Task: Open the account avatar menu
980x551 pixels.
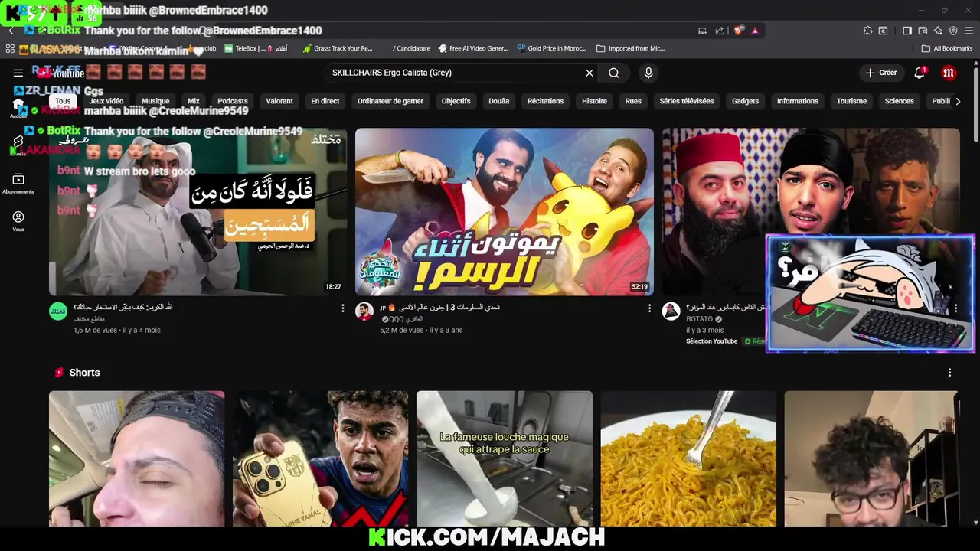Action: point(949,73)
